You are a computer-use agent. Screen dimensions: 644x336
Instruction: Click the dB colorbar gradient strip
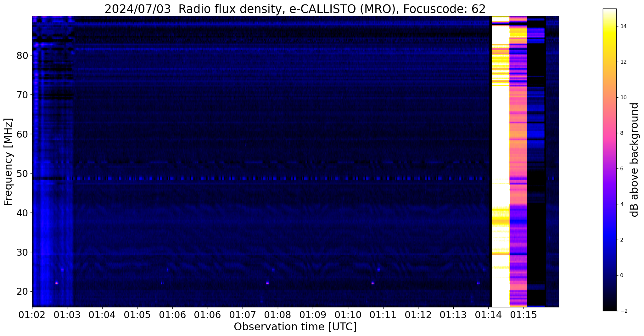point(609,160)
